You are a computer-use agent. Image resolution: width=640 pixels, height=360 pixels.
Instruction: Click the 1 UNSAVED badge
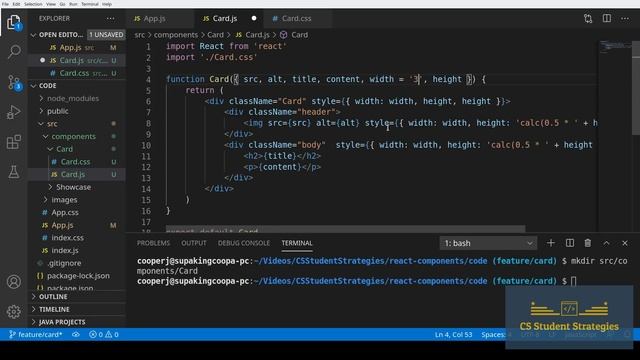tap(106, 35)
